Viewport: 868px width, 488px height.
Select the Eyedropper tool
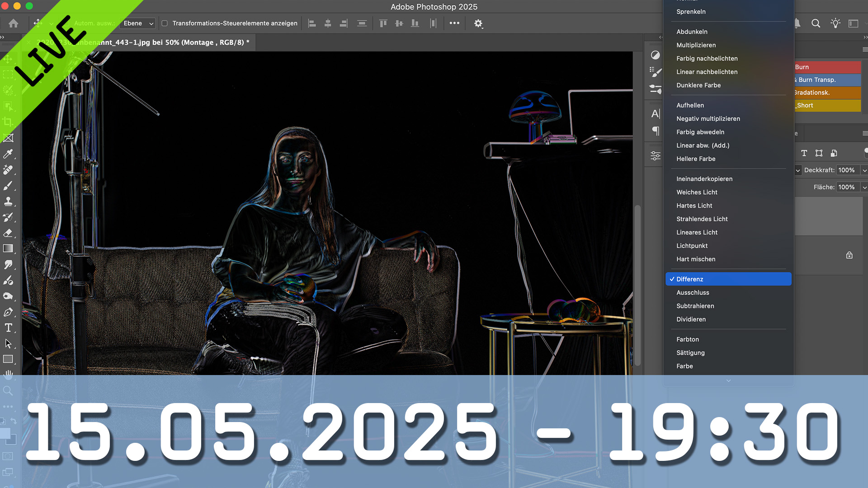point(8,154)
